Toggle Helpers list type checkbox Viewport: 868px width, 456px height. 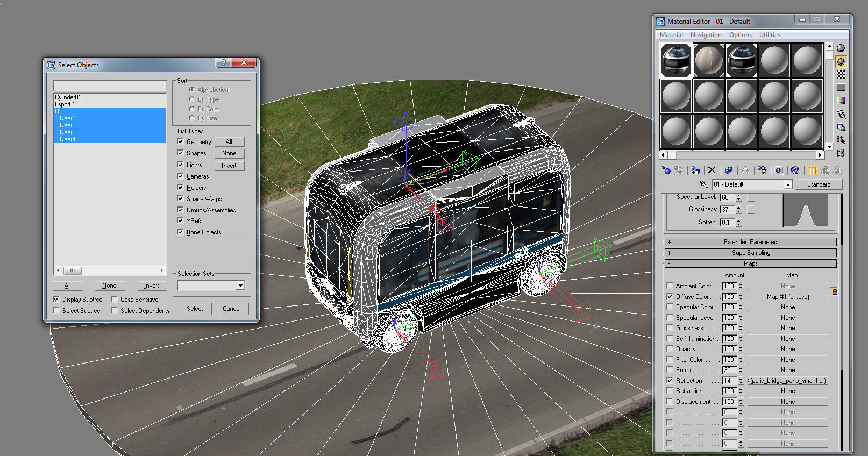coord(181,188)
